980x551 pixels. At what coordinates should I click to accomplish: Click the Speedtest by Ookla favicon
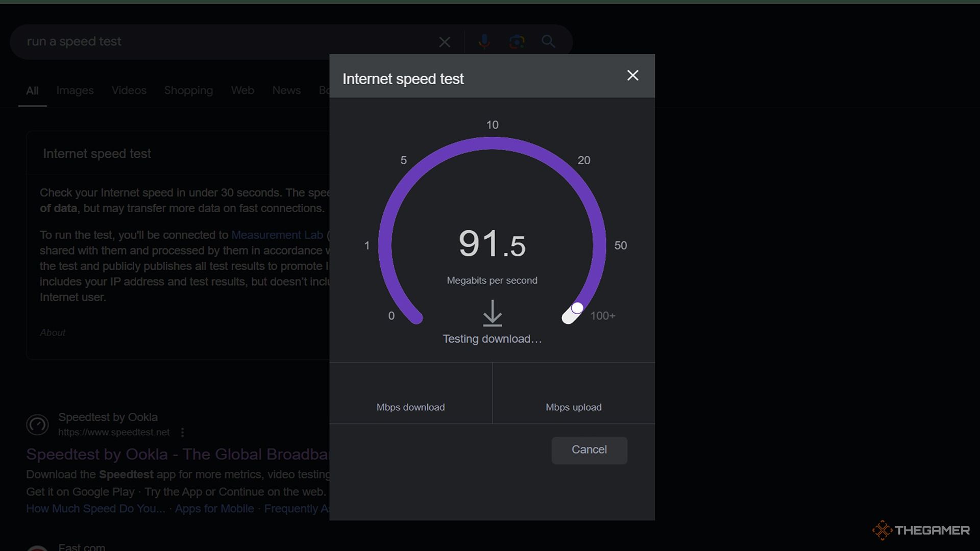tap(37, 424)
